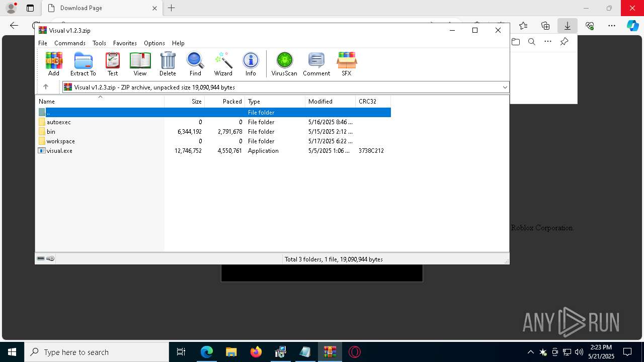This screenshot has width=644, height=362.
Task: Go up one folder level arrow
Action: click(46, 87)
